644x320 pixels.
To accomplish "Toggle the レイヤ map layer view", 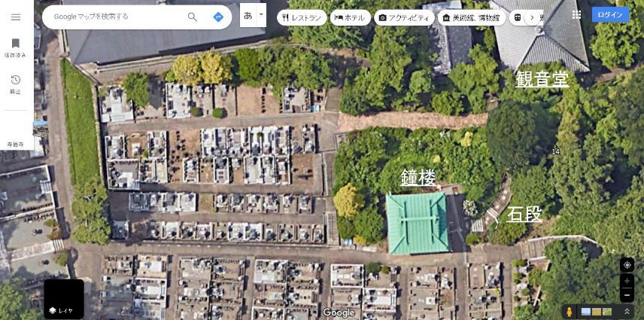I will [x=64, y=299].
